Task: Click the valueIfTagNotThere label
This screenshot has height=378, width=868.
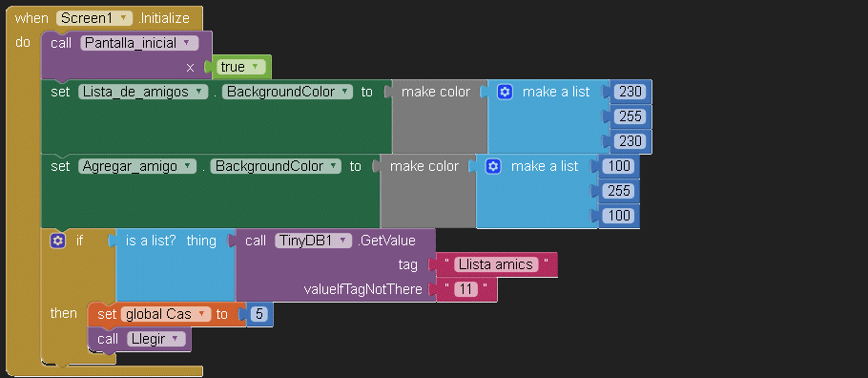Action: (362, 289)
